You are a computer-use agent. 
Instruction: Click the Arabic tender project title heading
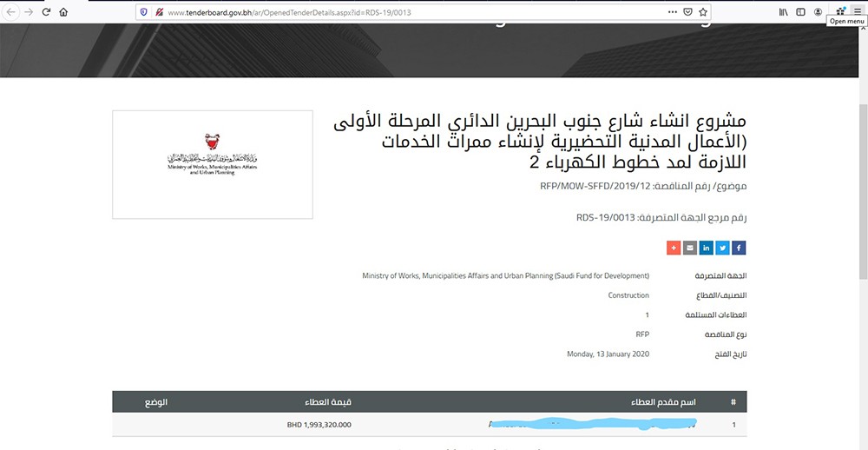(540, 142)
